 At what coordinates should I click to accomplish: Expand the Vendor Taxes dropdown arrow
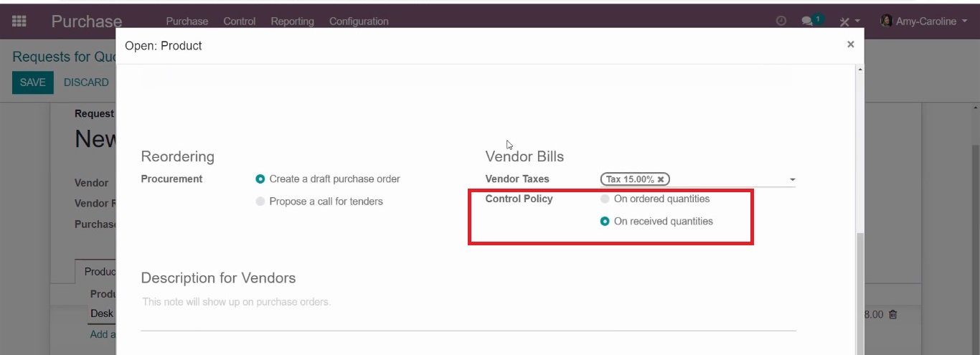[792, 180]
